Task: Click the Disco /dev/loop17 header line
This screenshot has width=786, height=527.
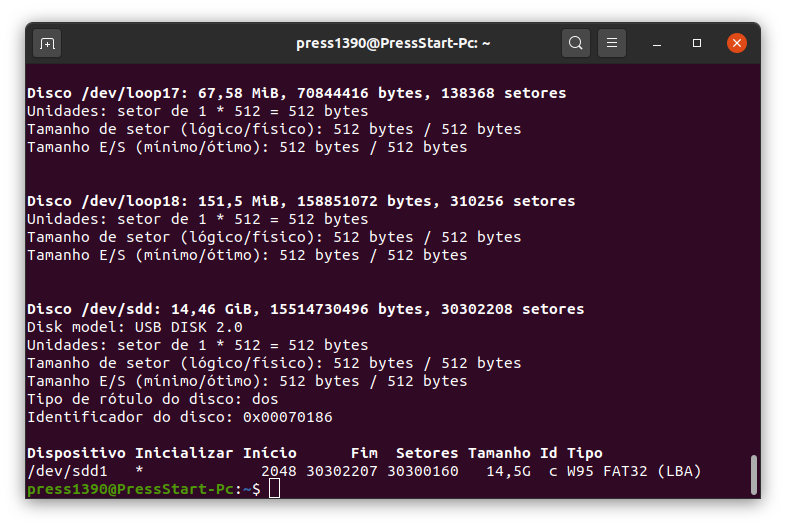Action: pos(296,93)
